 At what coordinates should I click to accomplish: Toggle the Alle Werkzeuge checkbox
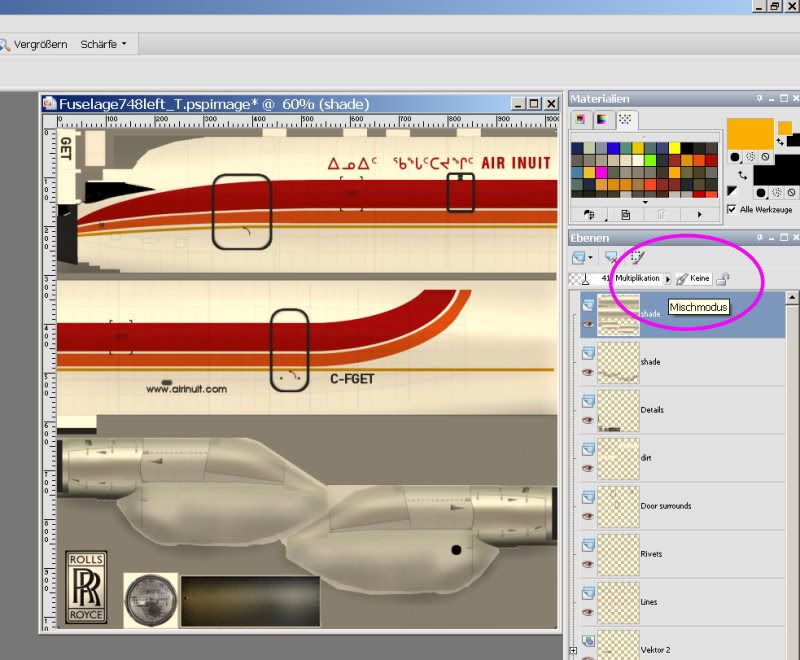click(732, 209)
